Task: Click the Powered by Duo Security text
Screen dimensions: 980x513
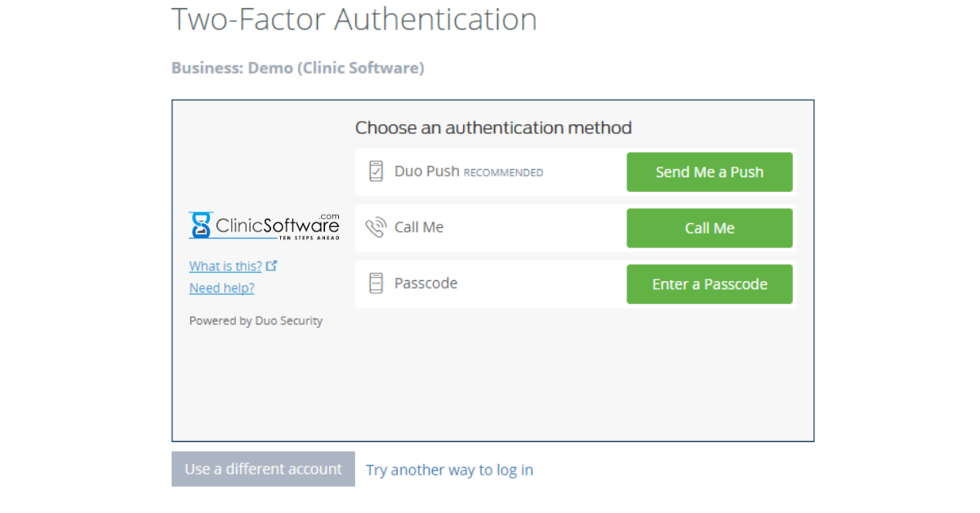Action: [256, 321]
